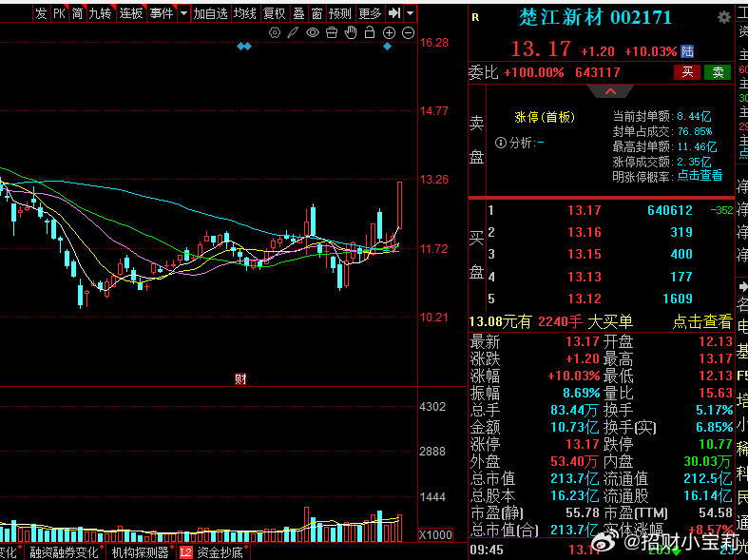Click the 叠 overlay button
748x560 pixels.
coord(299,13)
